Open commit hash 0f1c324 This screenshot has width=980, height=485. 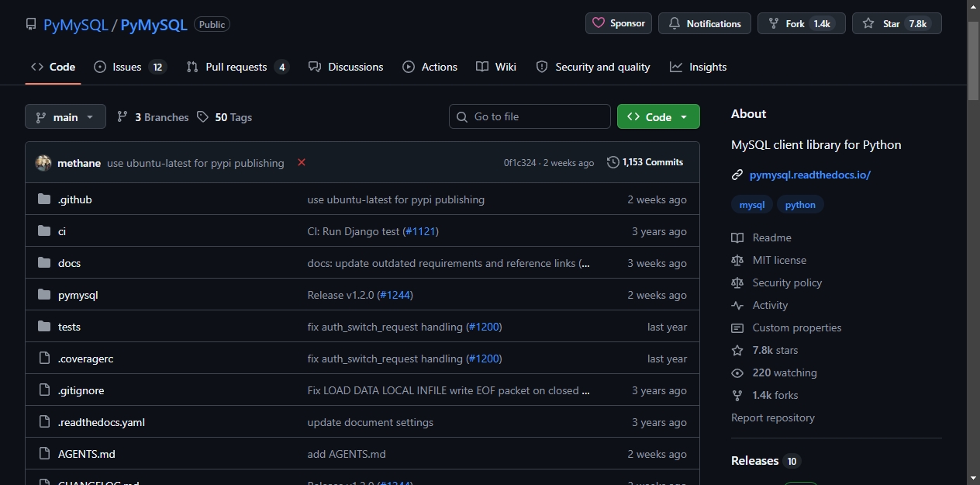pos(519,163)
